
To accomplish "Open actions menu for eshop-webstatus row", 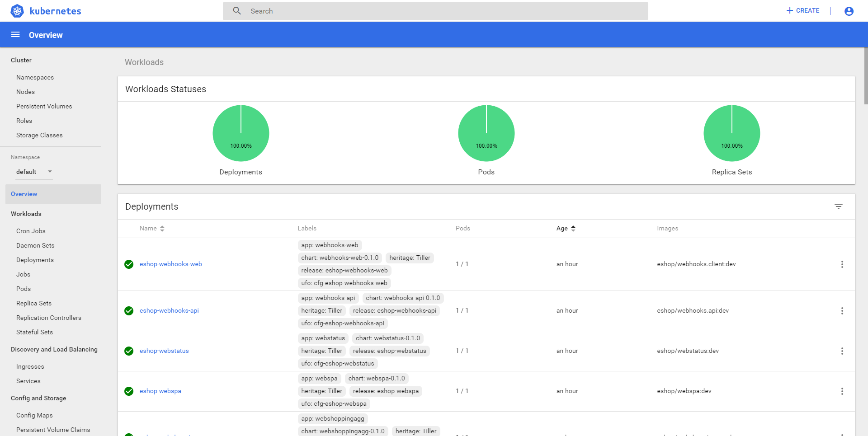I will 842,351.
